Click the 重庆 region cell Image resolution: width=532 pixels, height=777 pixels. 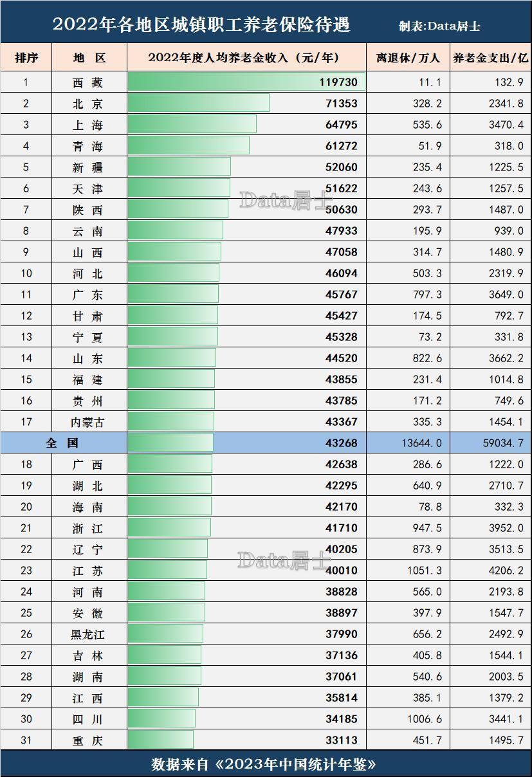click(x=89, y=740)
